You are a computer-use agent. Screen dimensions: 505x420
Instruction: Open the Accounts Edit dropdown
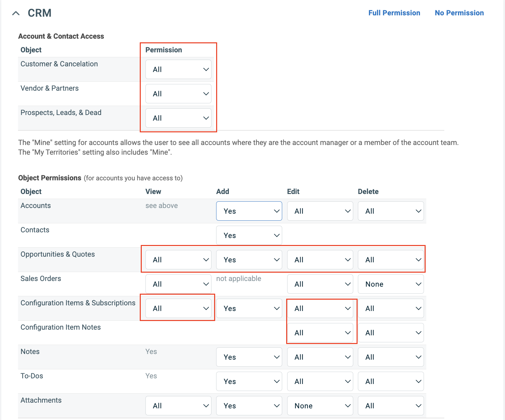(x=320, y=211)
